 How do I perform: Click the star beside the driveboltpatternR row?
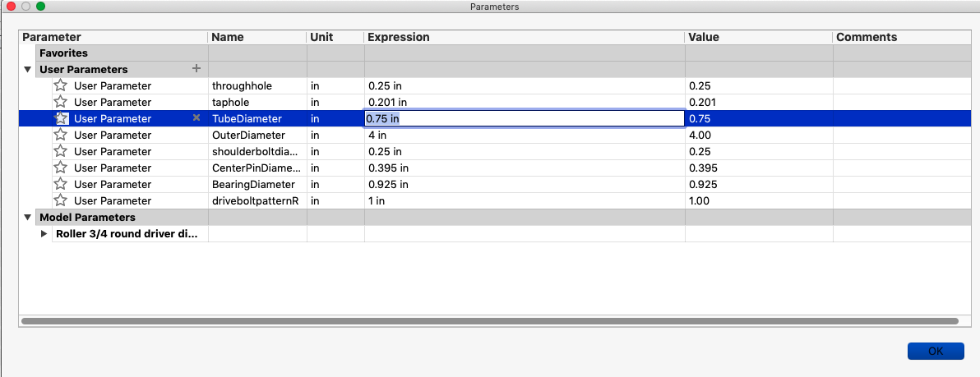pyautogui.click(x=60, y=200)
